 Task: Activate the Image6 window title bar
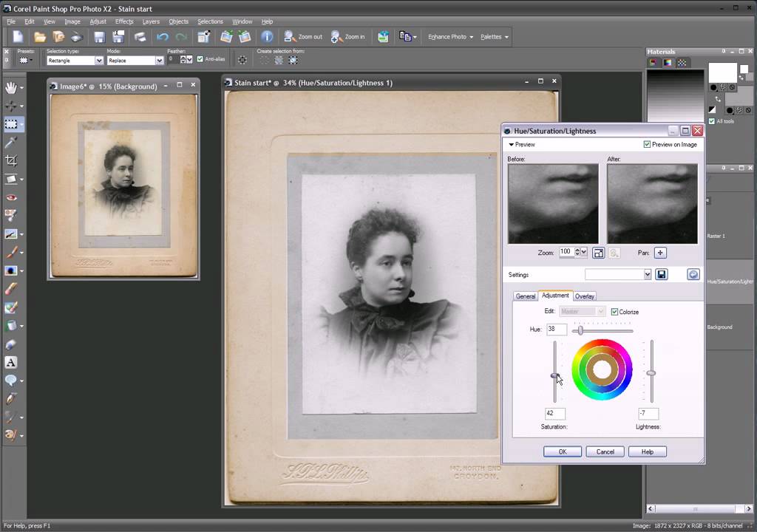tap(108, 86)
